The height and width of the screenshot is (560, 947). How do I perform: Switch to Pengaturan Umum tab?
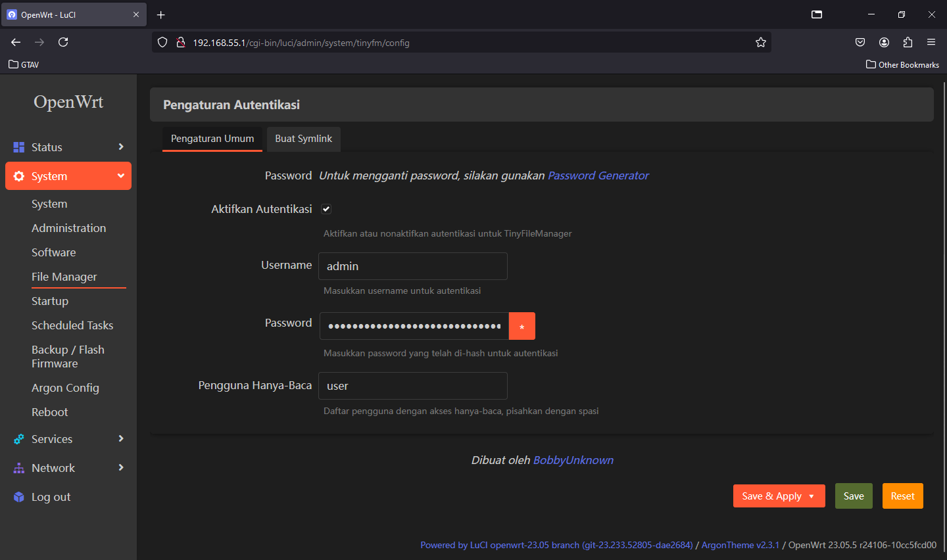pos(212,139)
